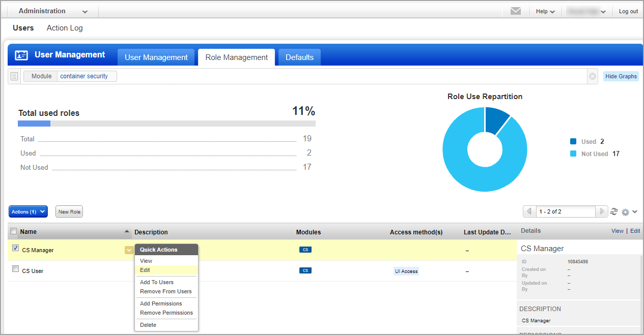The height and width of the screenshot is (335, 644).
Task: Refresh the role list with the refresh icon
Action: pyautogui.click(x=614, y=211)
